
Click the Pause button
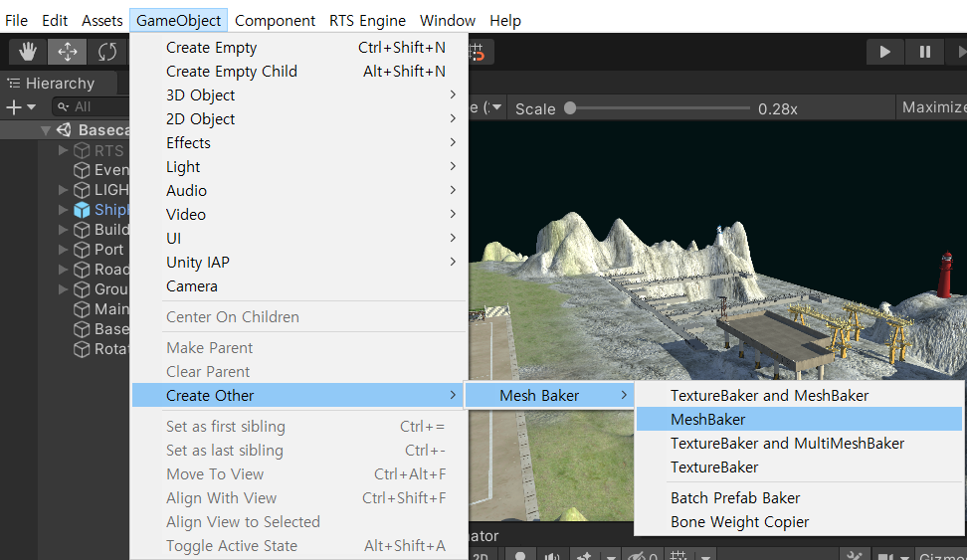(924, 52)
